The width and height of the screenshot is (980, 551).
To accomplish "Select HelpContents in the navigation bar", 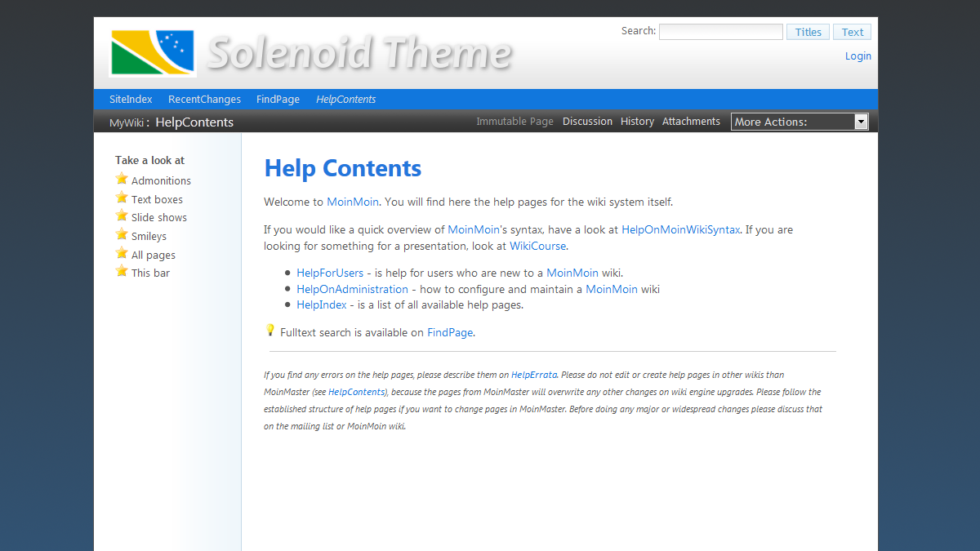I will tap(346, 100).
